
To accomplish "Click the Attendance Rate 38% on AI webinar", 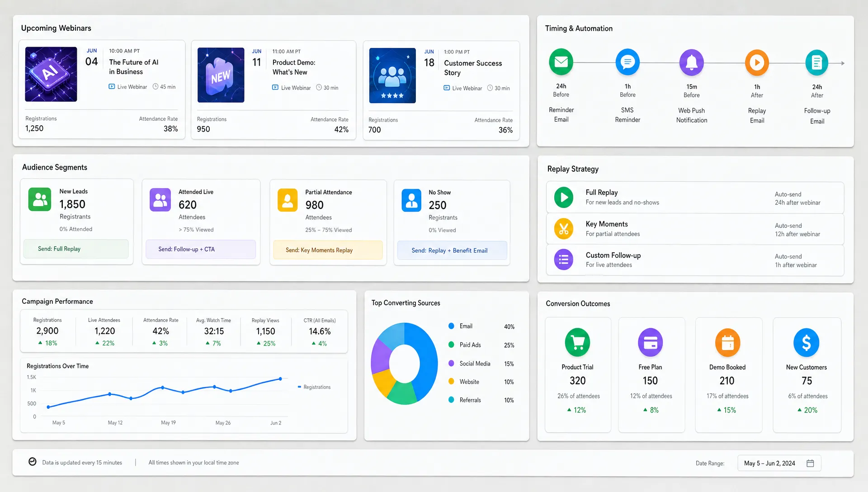I will [x=170, y=129].
